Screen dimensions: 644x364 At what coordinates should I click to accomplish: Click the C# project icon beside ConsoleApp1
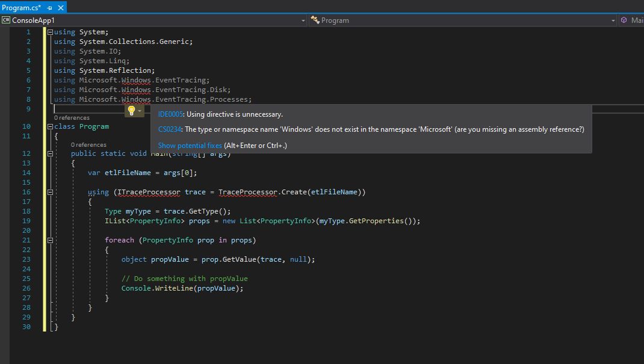click(x=6, y=20)
